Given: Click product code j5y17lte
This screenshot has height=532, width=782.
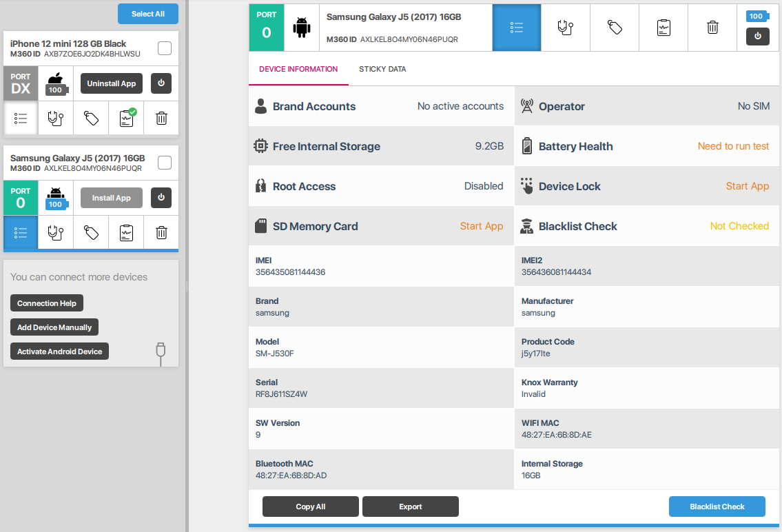Looking at the screenshot, I should (x=535, y=354).
